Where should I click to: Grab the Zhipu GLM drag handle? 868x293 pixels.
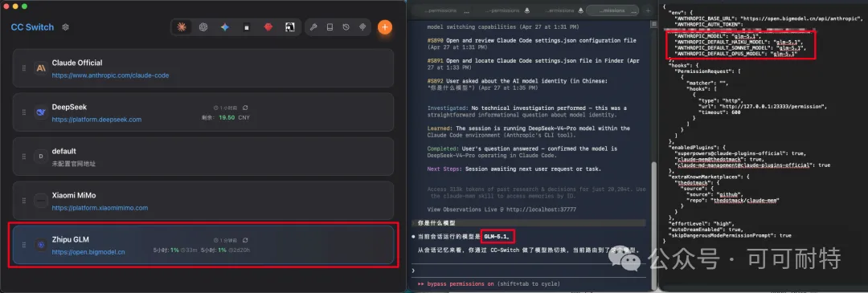[x=24, y=244]
